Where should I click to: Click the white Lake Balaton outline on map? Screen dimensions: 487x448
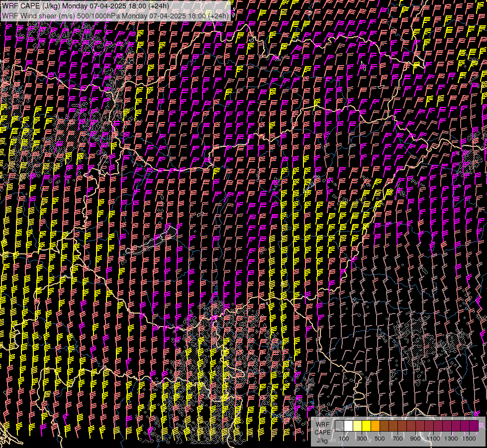tap(152, 240)
